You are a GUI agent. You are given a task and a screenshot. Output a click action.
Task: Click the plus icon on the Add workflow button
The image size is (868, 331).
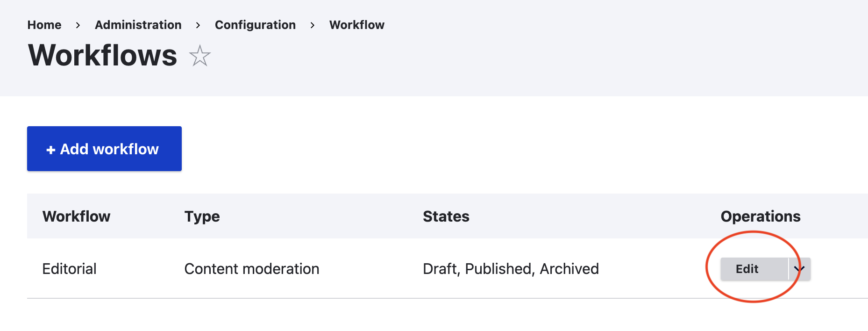point(50,149)
